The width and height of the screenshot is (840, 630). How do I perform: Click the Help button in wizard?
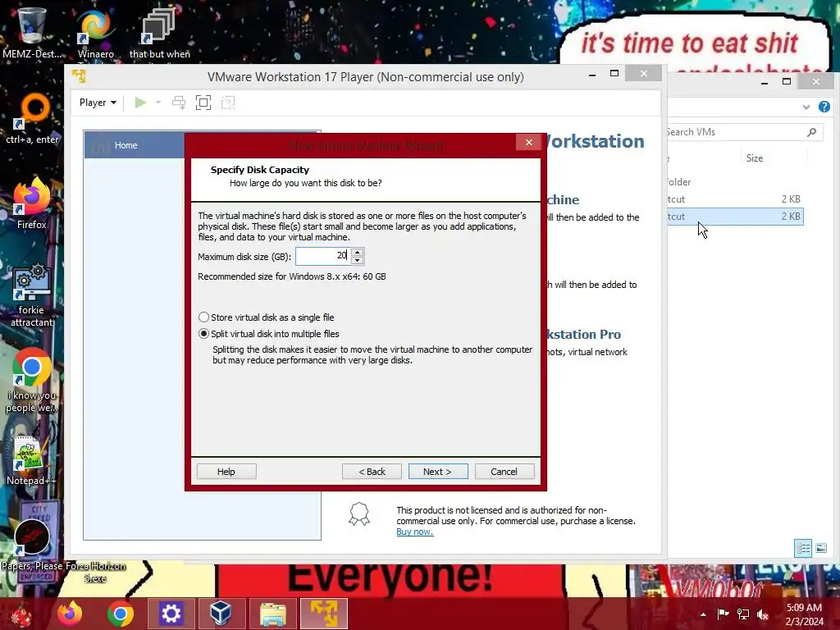click(226, 472)
